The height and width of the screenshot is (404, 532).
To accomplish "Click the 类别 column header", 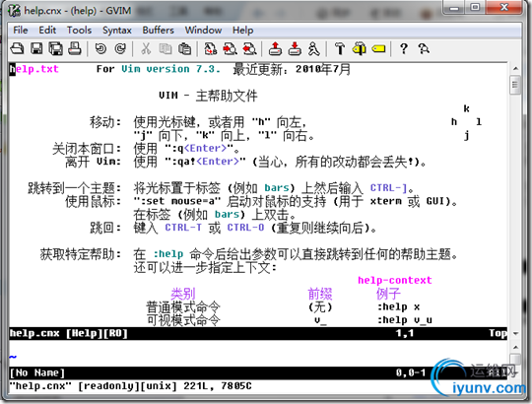I will (x=183, y=294).
